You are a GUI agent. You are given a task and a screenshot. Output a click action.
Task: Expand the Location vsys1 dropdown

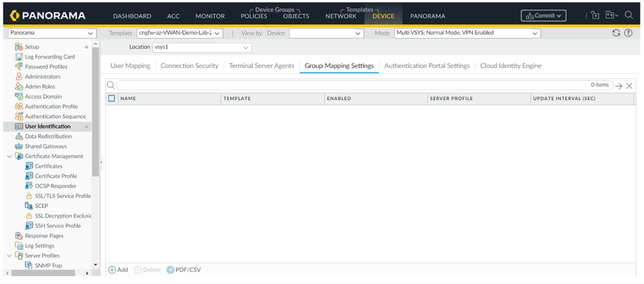[201, 47]
